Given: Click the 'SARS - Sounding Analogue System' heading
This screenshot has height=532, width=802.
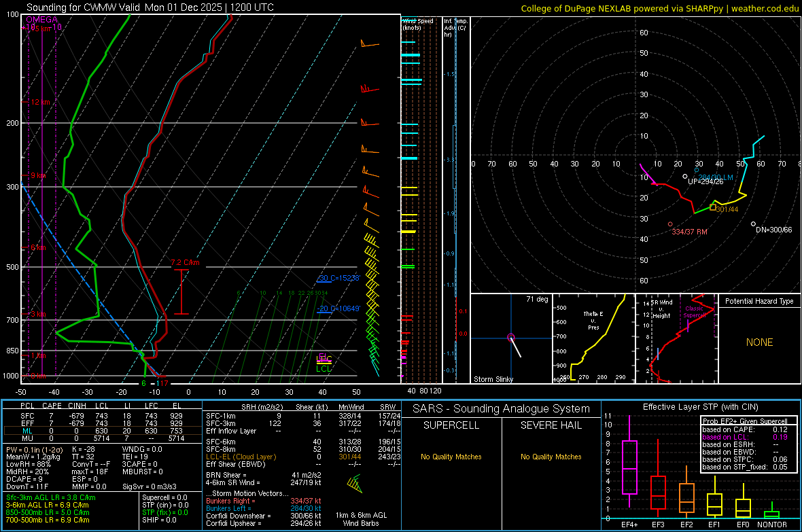Looking at the screenshot, I should click(x=502, y=409).
